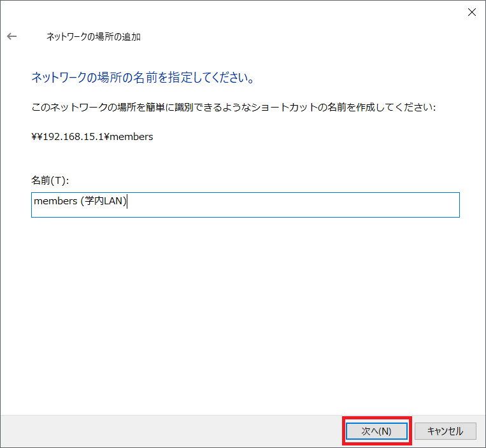Click the blue heading ネットワークの場所の名前を指定してください
Image resolution: width=486 pixels, height=448 pixels.
pos(143,78)
